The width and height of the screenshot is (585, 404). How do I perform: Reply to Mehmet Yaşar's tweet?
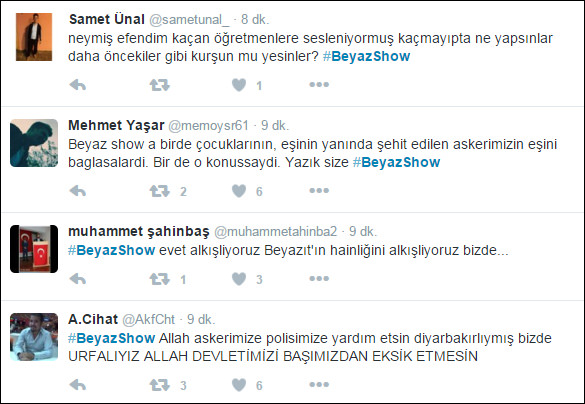pos(78,191)
